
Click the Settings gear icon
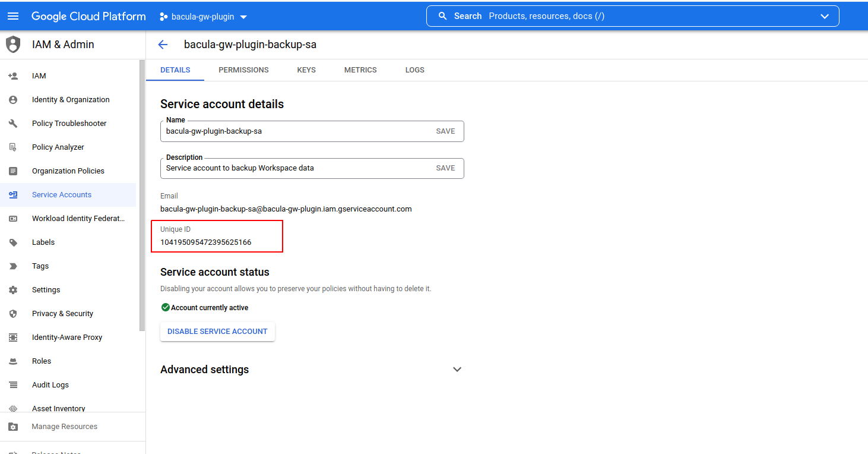coord(13,290)
